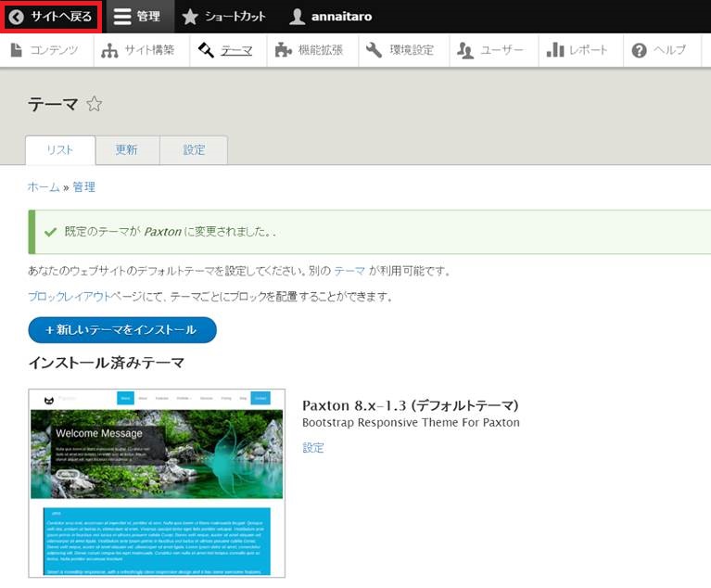The height and width of the screenshot is (588, 711).
Task: Select the リスト tab
Action: point(60,150)
